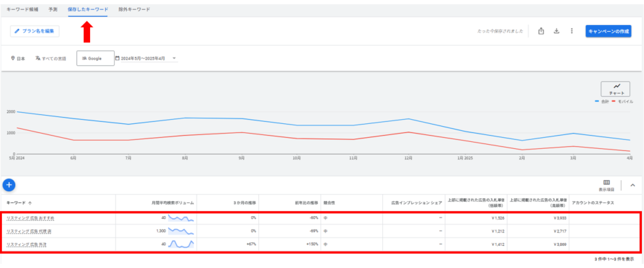The image size is (644, 268).
Task: Click the すべての言語 language filter
Action: pyautogui.click(x=51, y=59)
